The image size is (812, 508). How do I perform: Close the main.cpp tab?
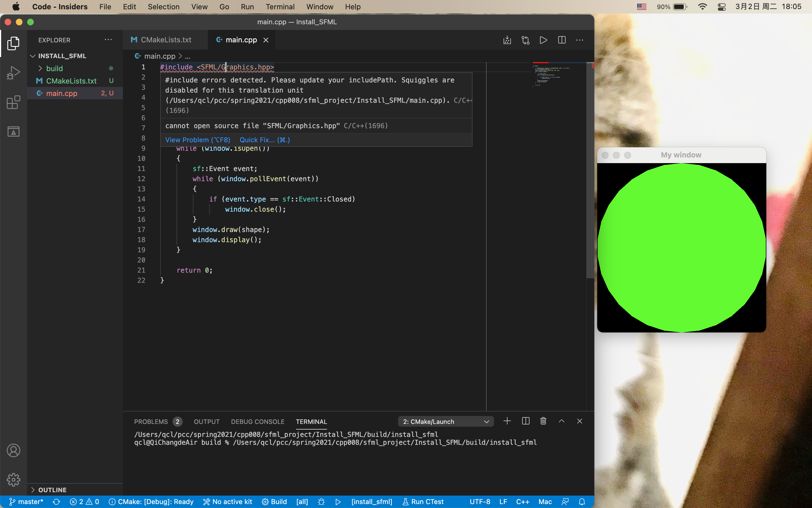tap(266, 40)
